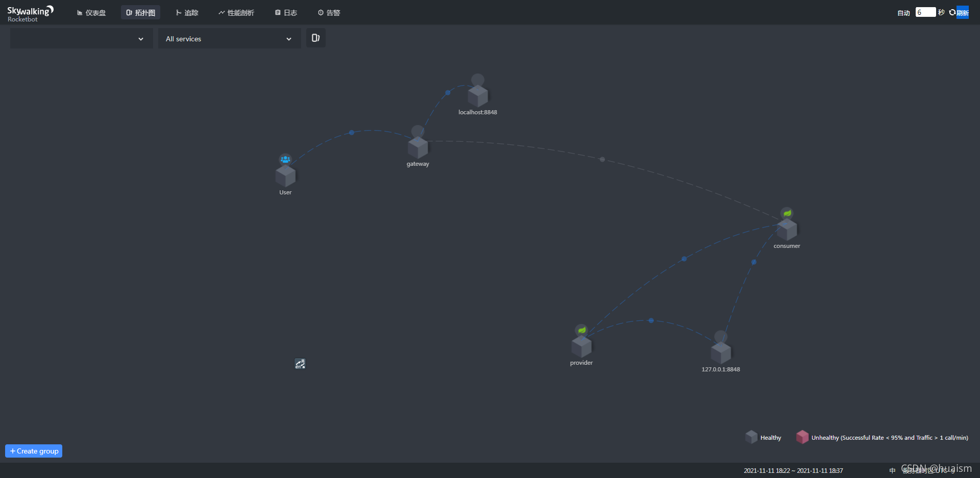Switch to the 拓扑图 topology tab
980x478 pixels.
click(140, 13)
